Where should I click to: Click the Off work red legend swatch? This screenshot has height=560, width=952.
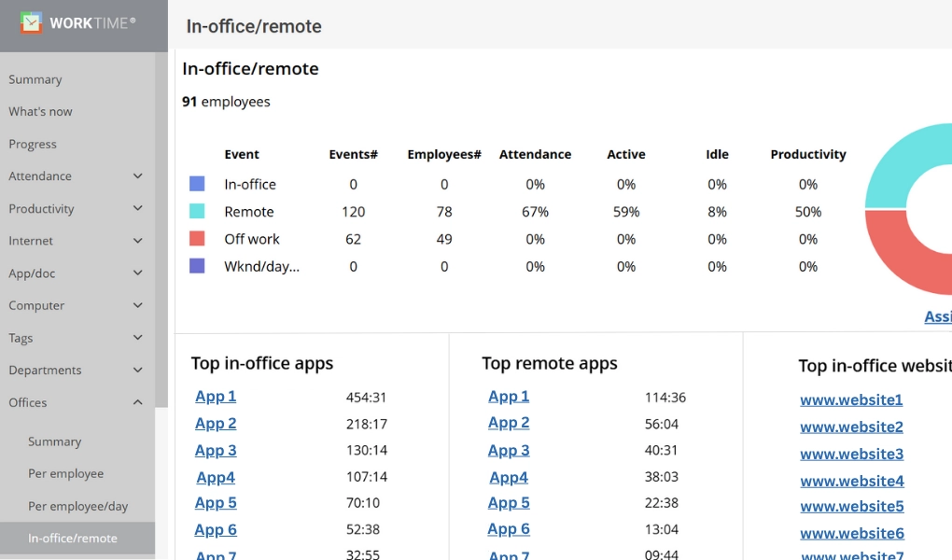[x=197, y=239]
